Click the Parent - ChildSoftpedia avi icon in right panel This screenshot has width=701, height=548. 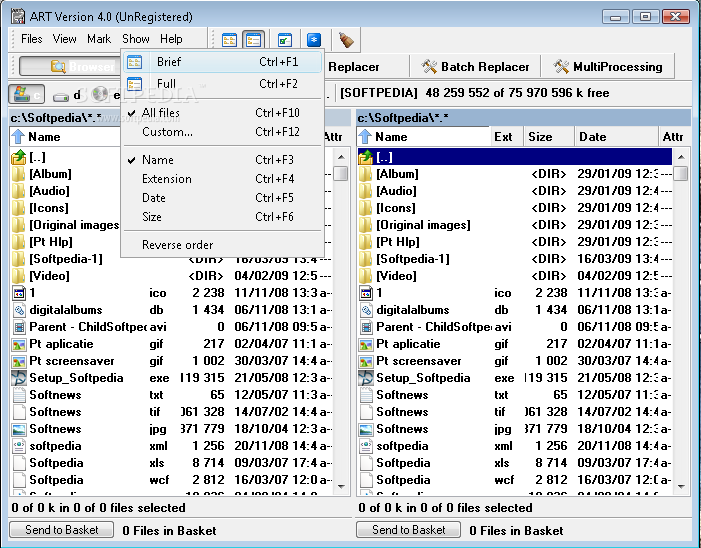[x=366, y=327]
